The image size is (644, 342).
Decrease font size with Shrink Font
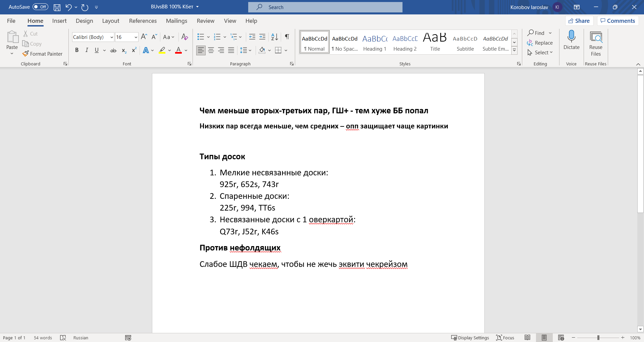pos(154,37)
